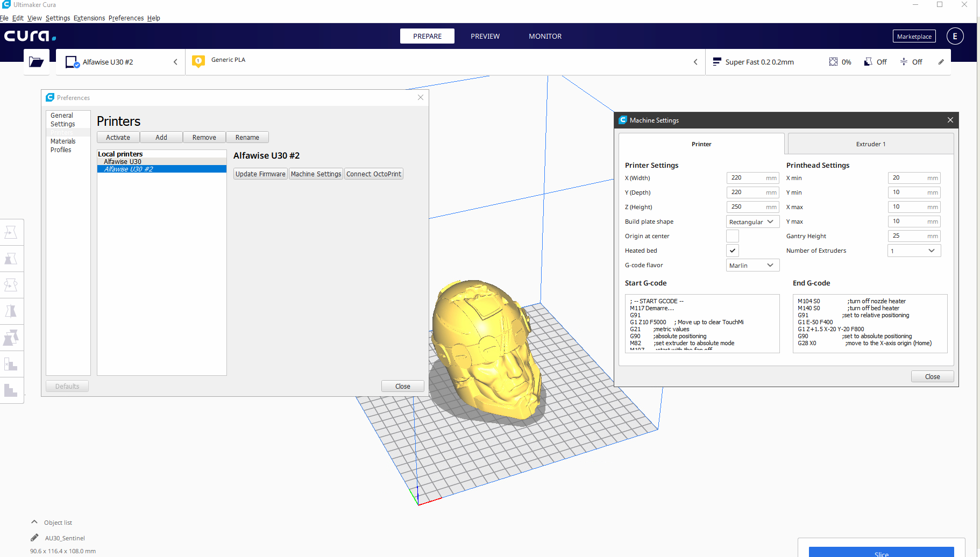Screen dimensions: 980x557
Task: Open the View menu
Action: tap(34, 18)
